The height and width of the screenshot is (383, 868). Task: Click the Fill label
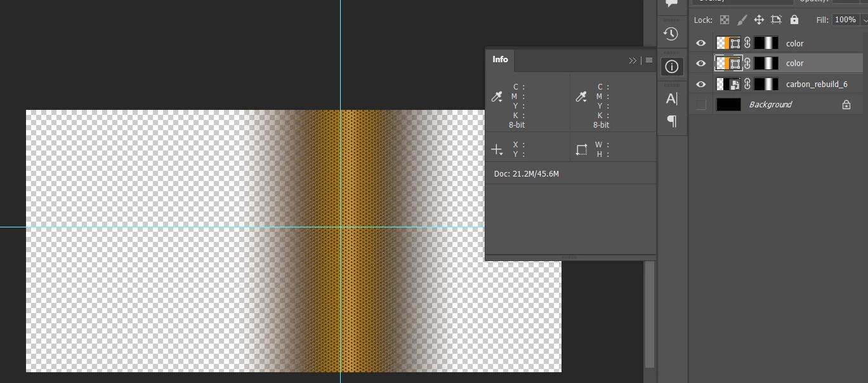822,20
